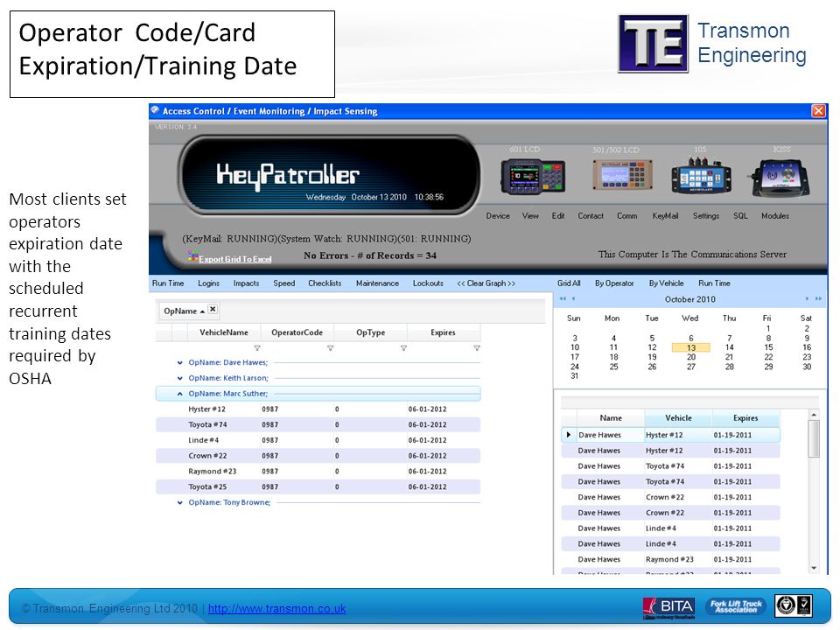The width and height of the screenshot is (840, 630).
Task: Click the Transmon Engineering TE logo
Action: pos(653,44)
